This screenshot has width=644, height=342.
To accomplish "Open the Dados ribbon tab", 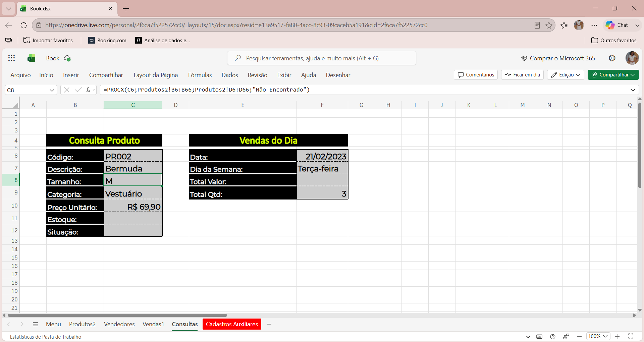I will coord(230,75).
